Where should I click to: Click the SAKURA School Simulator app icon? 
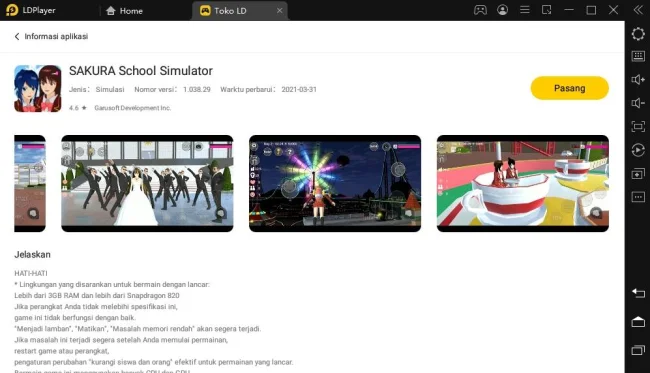(38, 88)
